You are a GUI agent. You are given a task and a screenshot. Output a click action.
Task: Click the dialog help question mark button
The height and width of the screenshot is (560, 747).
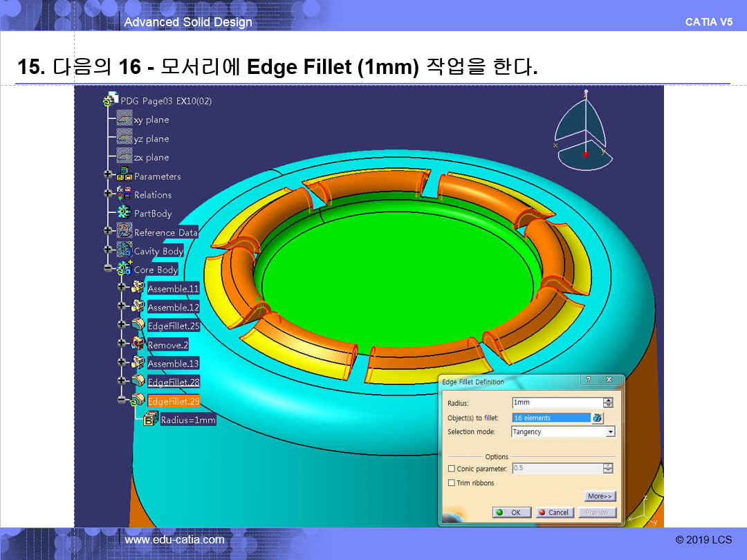[x=589, y=380]
